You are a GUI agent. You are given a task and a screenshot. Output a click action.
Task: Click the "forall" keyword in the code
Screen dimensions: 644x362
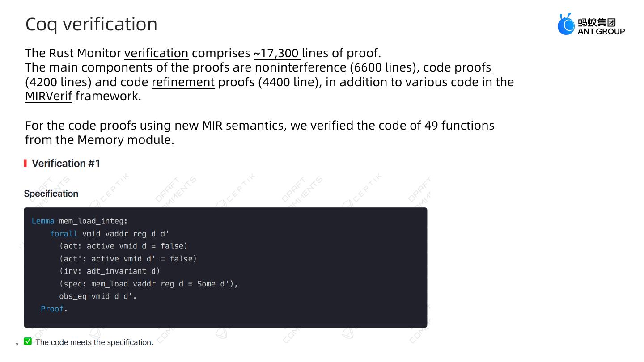64,234
